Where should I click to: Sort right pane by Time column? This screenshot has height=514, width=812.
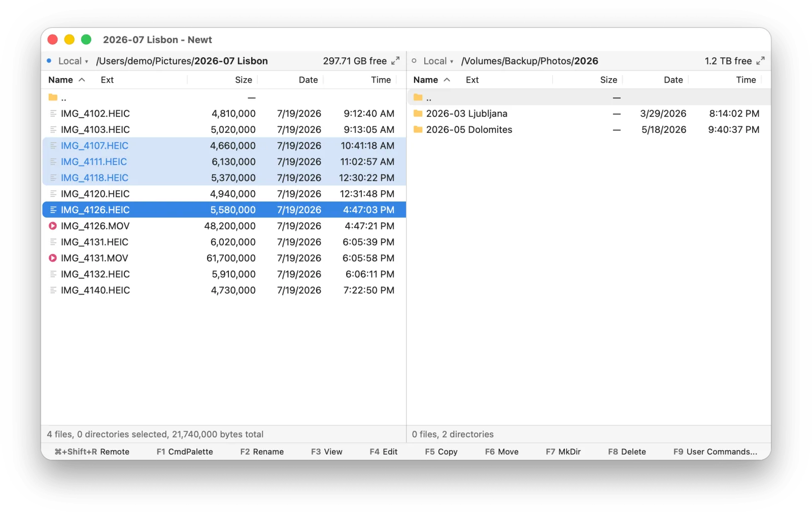coord(746,80)
